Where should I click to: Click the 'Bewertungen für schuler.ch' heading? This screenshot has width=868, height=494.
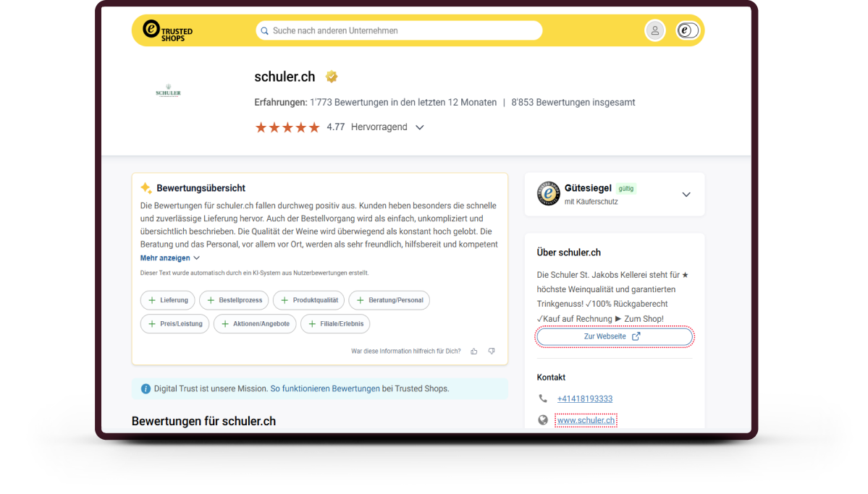pos(203,421)
